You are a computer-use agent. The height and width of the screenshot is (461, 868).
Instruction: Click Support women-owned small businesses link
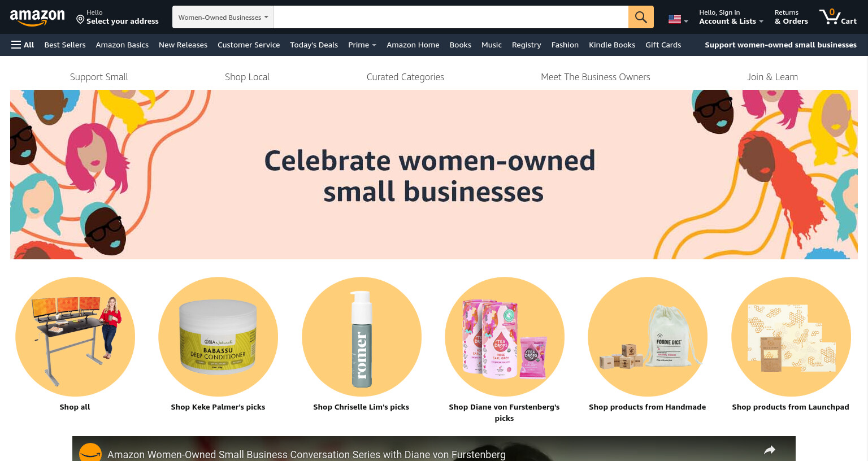click(x=780, y=45)
